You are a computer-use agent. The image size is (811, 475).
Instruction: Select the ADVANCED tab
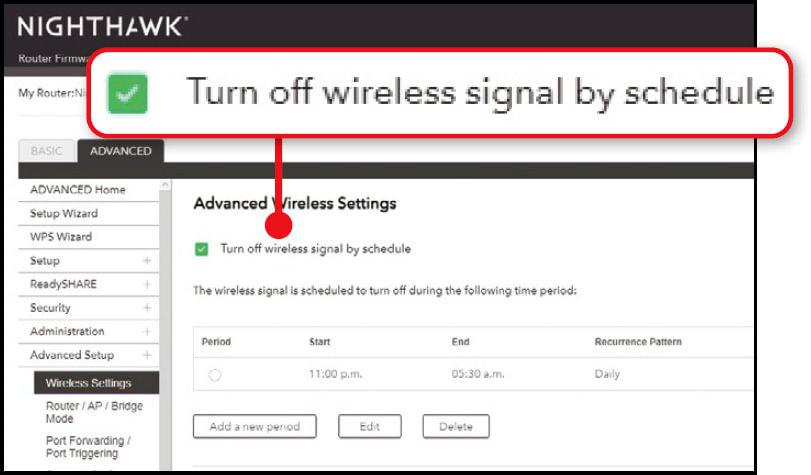tap(121, 151)
